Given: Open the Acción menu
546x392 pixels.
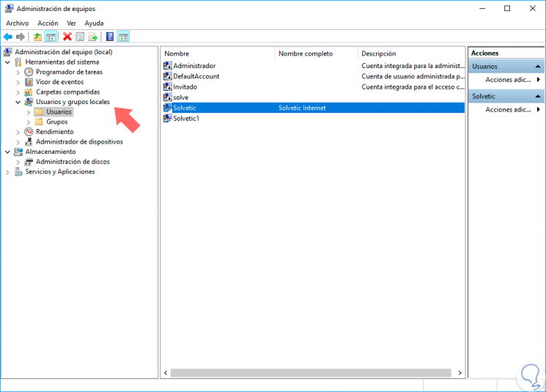Looking at the screenshot, I should point(48,23).
